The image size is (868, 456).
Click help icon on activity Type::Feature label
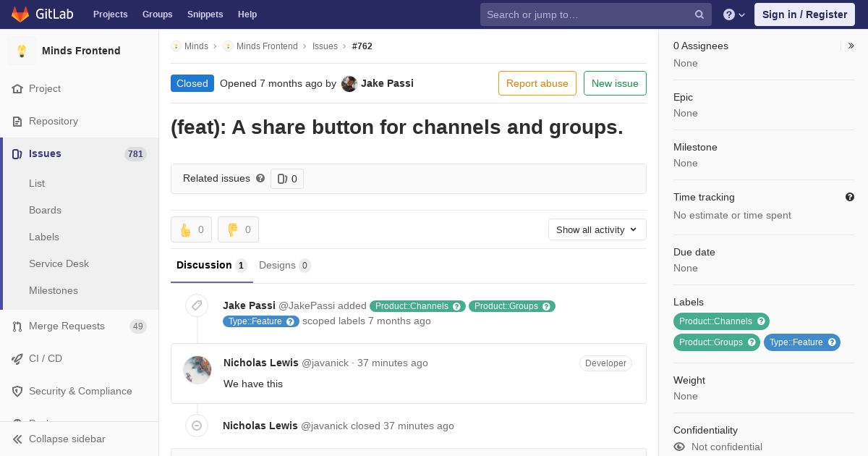290,321
